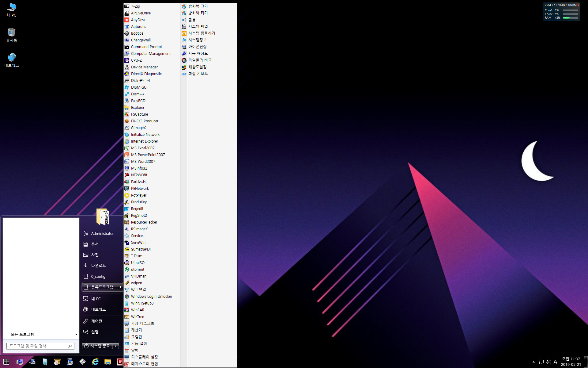Launch FSCapture screen capture
This screenshot has height=368, width=588.
coord(152,114)
